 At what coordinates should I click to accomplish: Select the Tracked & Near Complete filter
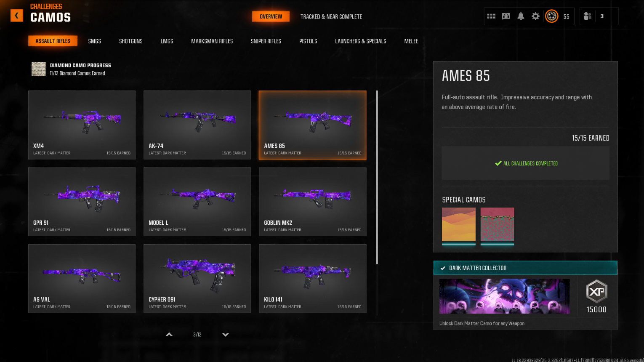(x=331, y=17)
